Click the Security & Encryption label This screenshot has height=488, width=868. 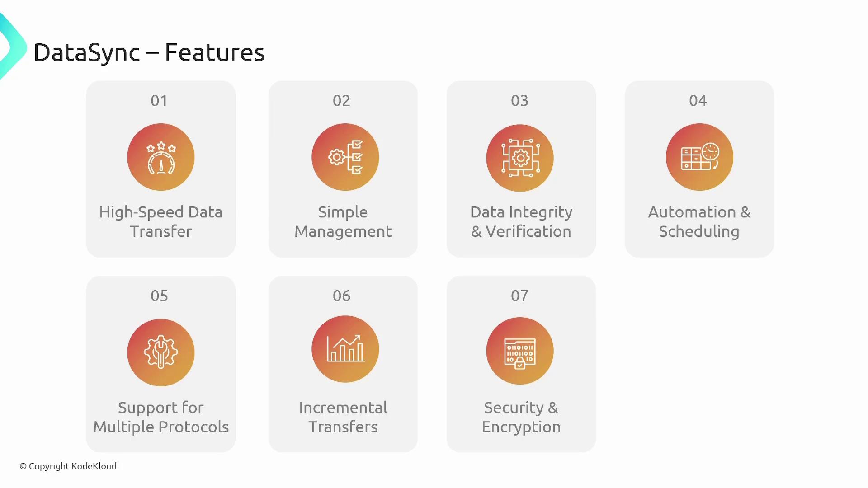pyautogui.click(x=521, y=417)
